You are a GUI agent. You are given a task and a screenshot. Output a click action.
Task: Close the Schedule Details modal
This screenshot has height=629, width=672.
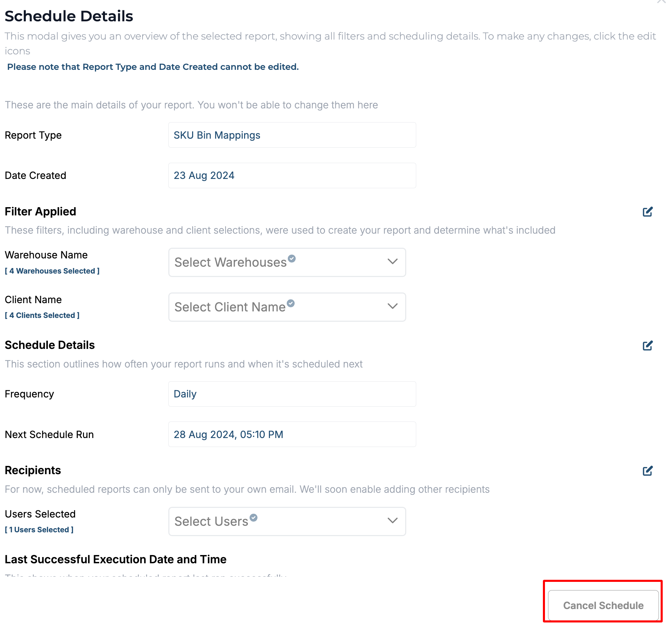pos(661,2)
